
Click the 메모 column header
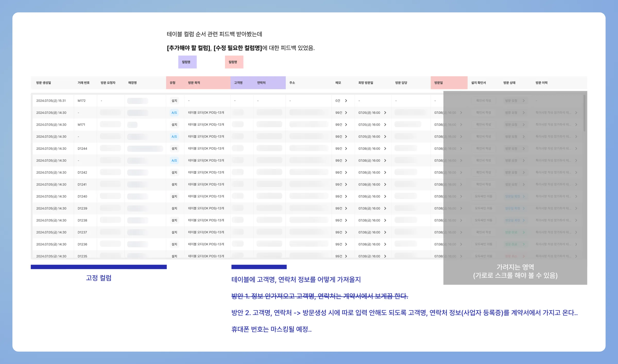tap(338, 83)
